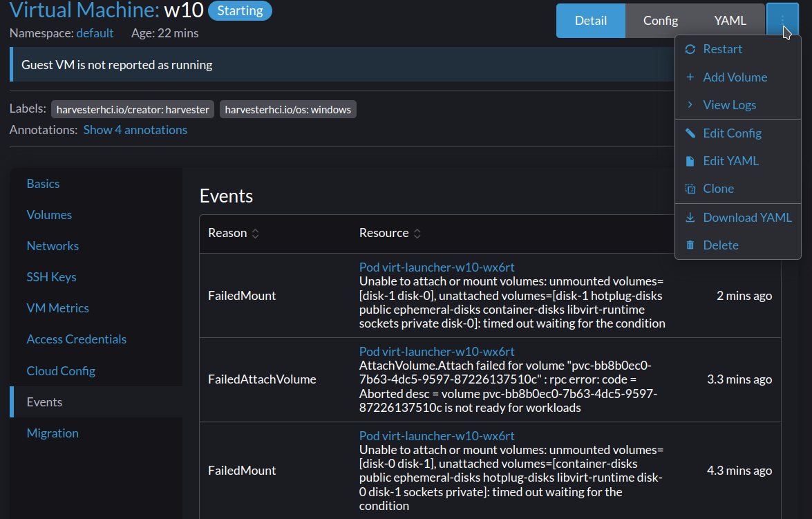
Task: Click the harvesterhci.io/os: windows label tag
Action: tap(288, 110)
